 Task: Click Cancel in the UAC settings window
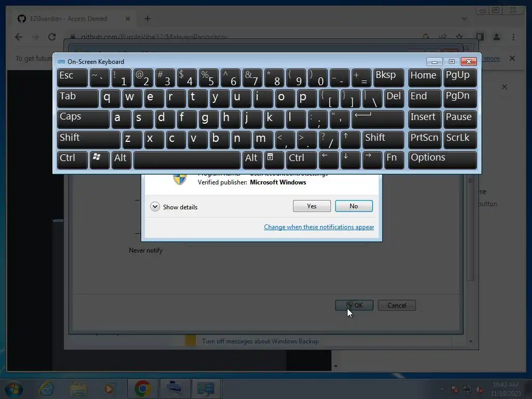396,305
